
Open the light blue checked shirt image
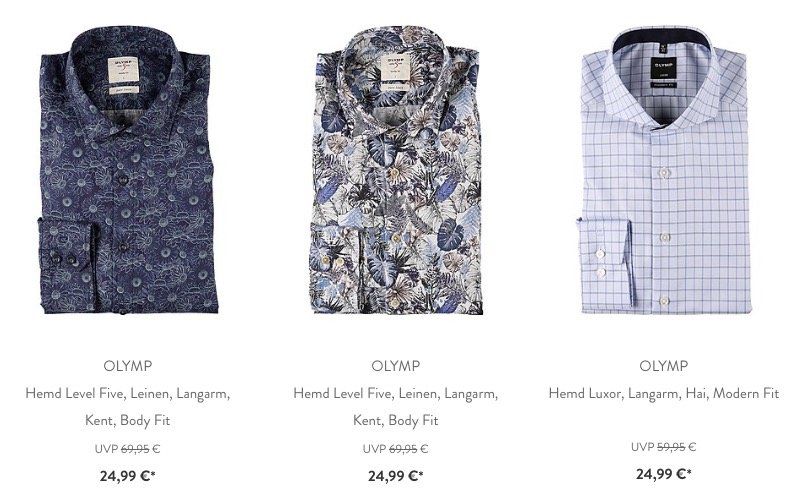point(665,170)
